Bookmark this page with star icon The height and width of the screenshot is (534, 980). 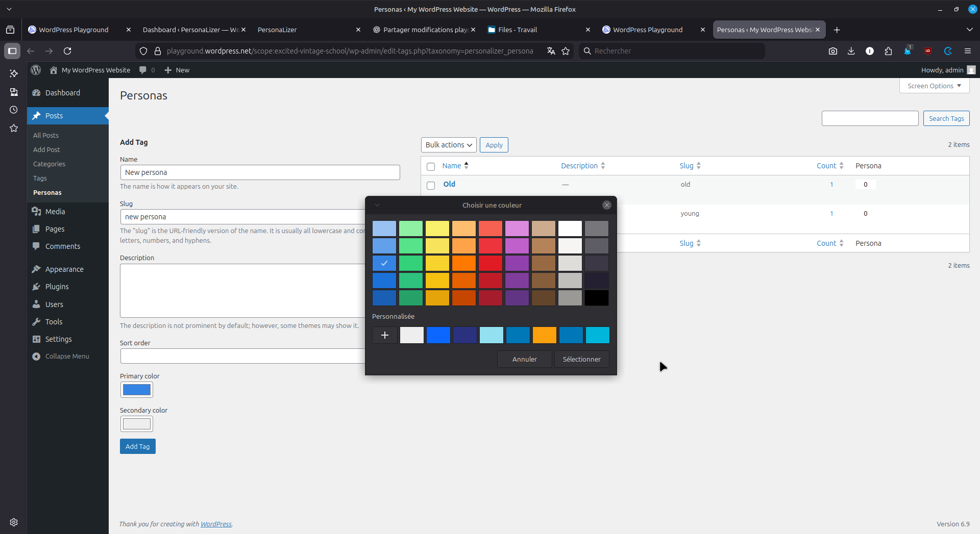tap(566, 51)
